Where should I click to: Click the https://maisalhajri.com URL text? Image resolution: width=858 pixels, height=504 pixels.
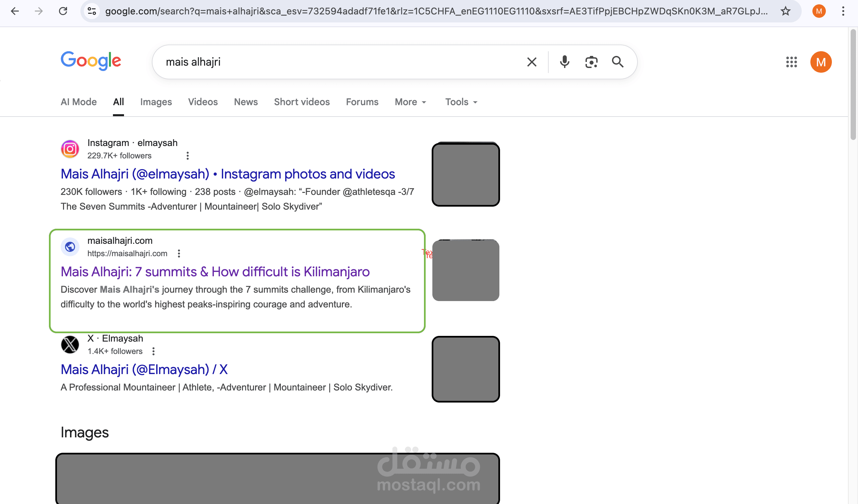[127, 254]
